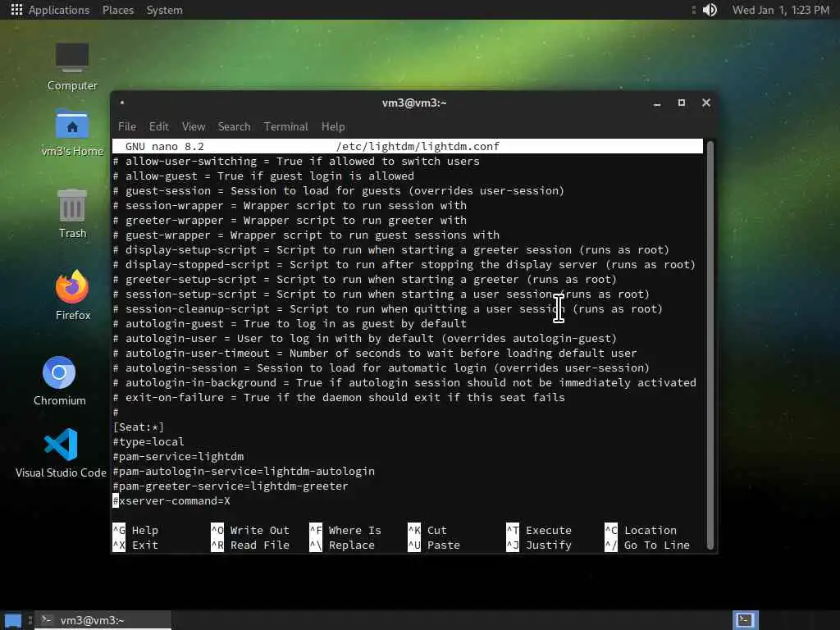The image size is (840, 630).
Task: Open the terminal Help menu
Action: pyautogui.click(x=333, y=126)
